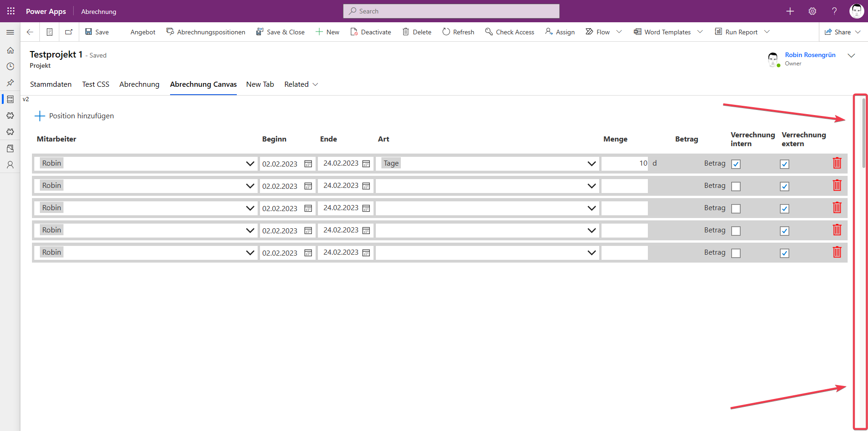Image resolution: width=868 pixels, height=431 pixels.
Task: Expand the owner header chevron
Action: [x=851, y=55]
